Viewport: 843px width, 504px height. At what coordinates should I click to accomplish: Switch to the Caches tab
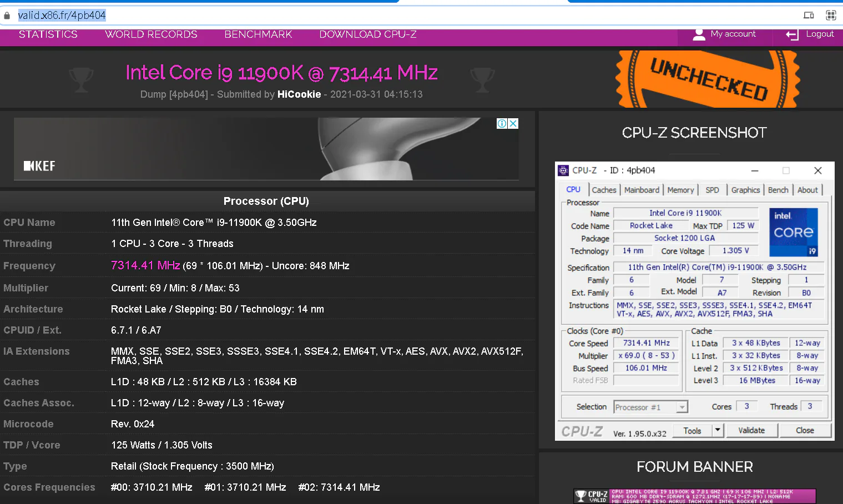tap(604, 190)
